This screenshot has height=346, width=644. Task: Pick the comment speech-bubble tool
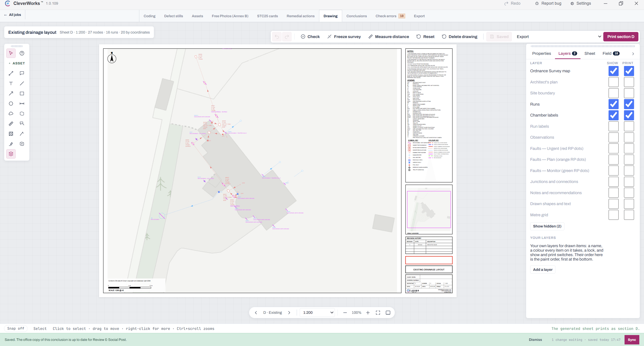pos(22,73)
